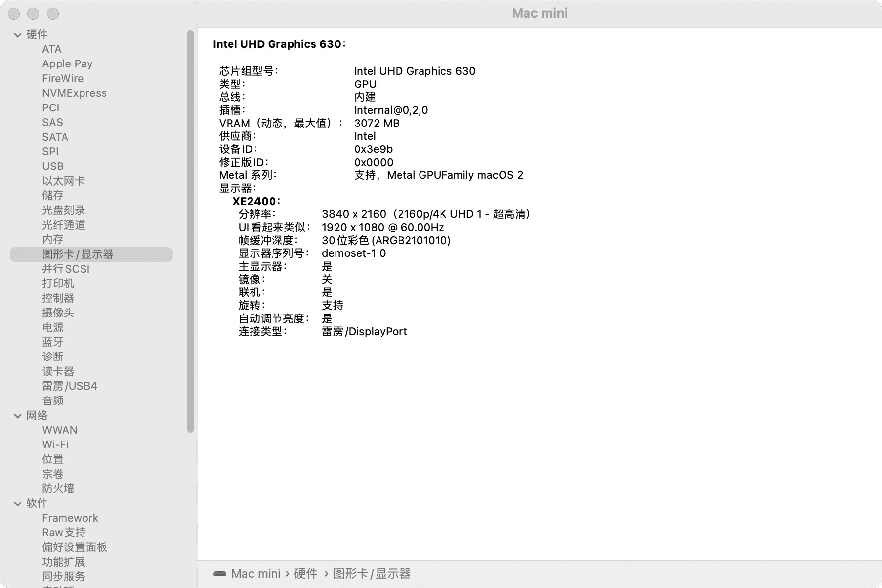
Task: Collapse the 网络 section
Action: [x=18, y=416]
